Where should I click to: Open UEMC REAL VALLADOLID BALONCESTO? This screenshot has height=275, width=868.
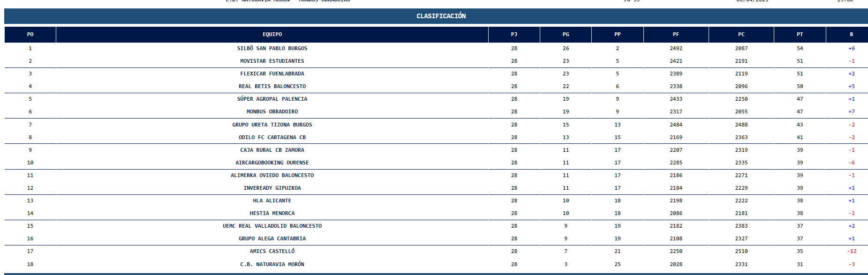pyautogui.click(x=272, y=226)
